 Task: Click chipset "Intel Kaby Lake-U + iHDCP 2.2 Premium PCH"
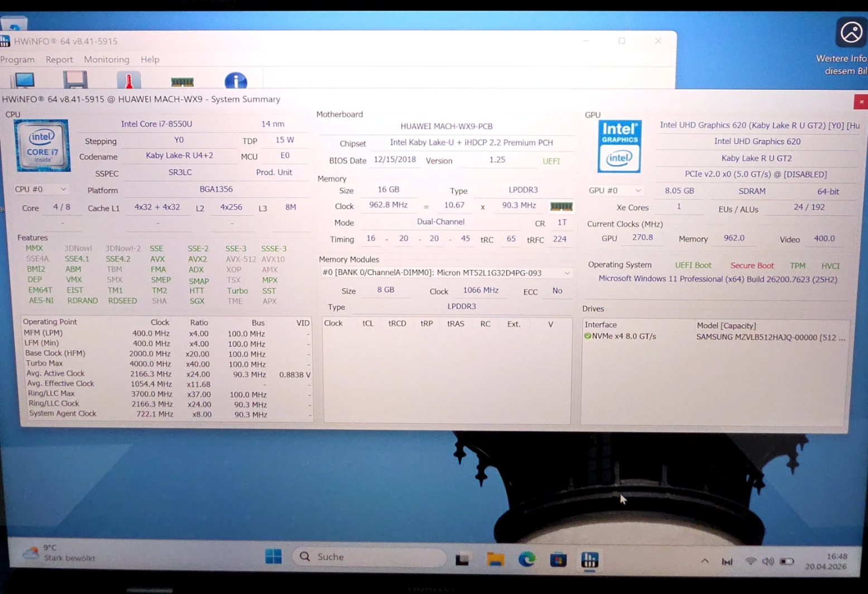tap(471, 143)
